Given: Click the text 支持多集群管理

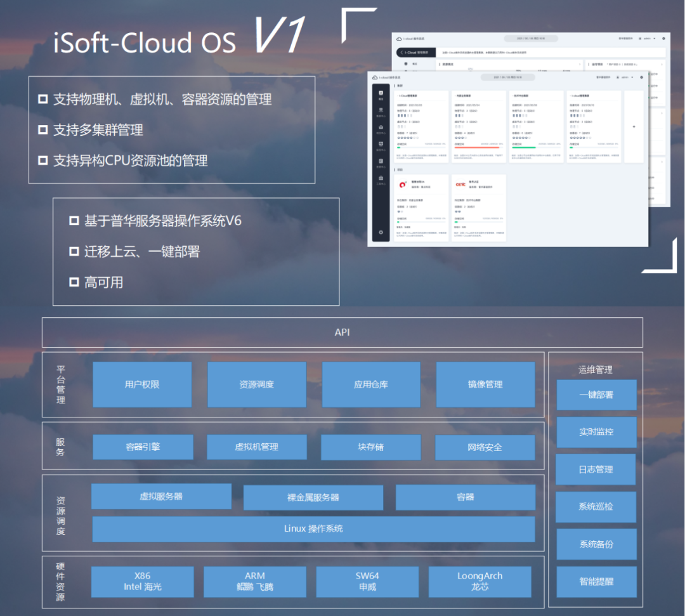Looking at the screenshot, I should (98, 130).
